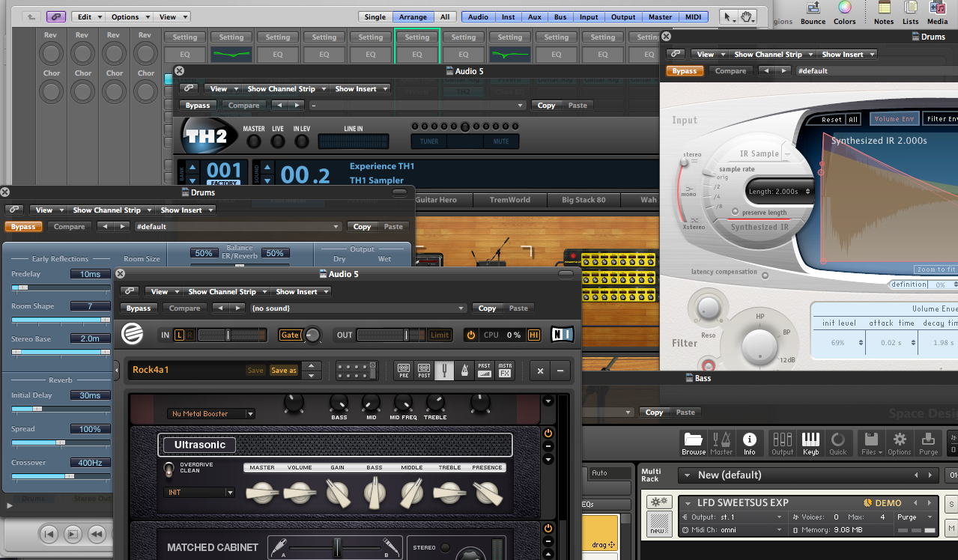Screen dimensions: 958x560
Task: Click the Master metronome icon in Kontakt
Action: point(721,442)
